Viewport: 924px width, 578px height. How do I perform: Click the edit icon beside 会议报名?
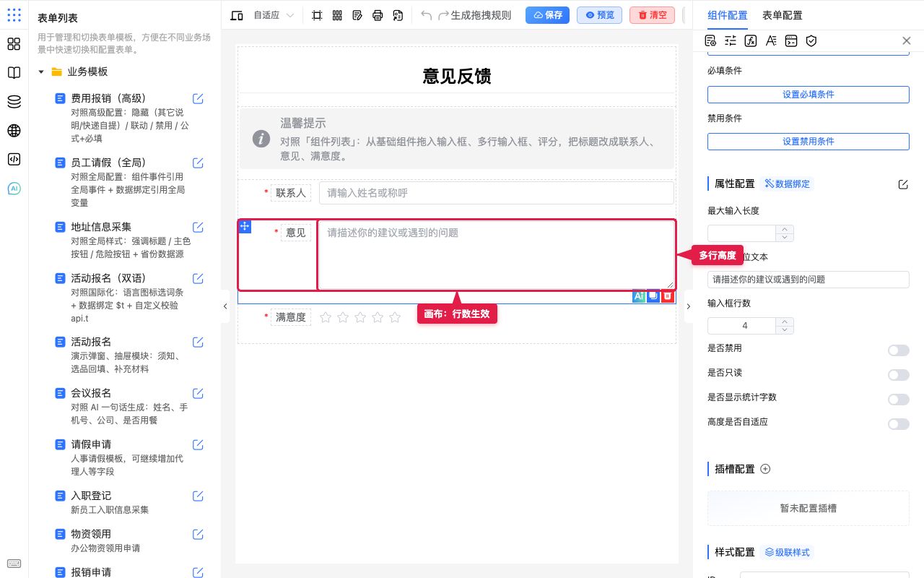(198, 394)
